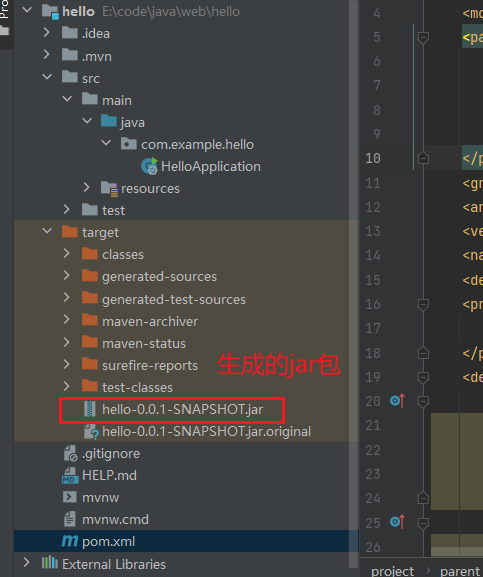
Task: Toggle code fold marker at line 18
Action: coord(423,353)
